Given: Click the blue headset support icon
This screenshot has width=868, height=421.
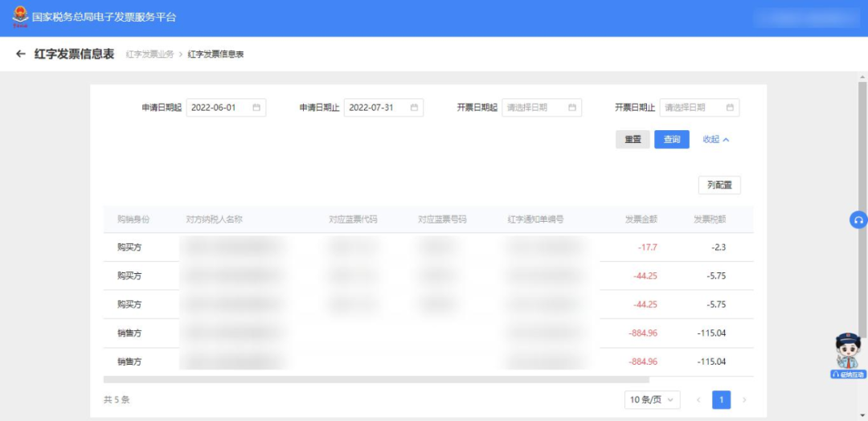Looking at the screenshot, I should pos(858,219).
